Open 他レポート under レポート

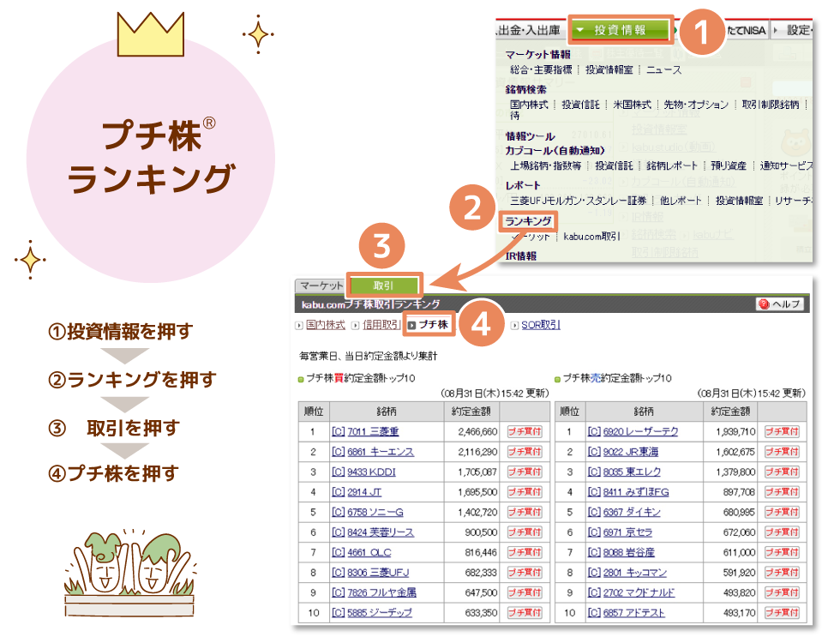(x=681, y=201)
